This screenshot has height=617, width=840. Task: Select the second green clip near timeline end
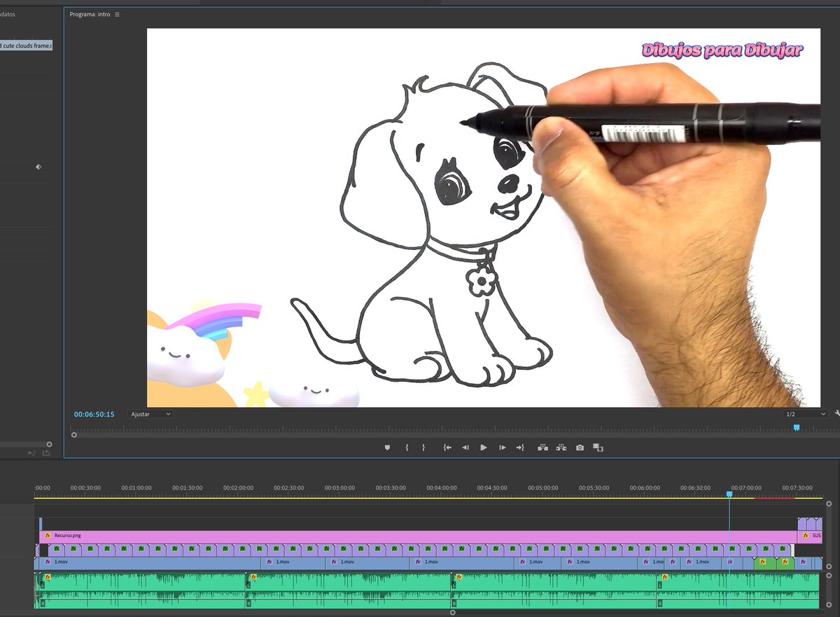[786, 562]
